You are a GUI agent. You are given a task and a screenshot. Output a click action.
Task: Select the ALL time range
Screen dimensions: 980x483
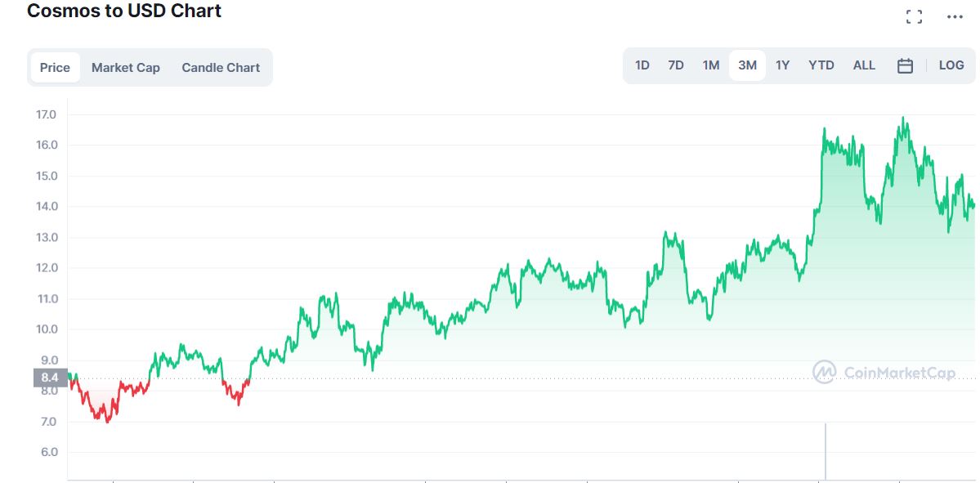[865, 65]
